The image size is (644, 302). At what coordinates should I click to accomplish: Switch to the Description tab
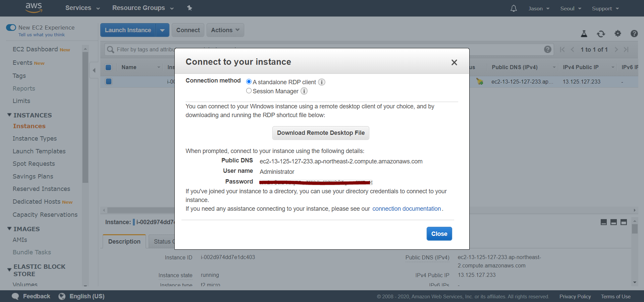pos(124,242)
